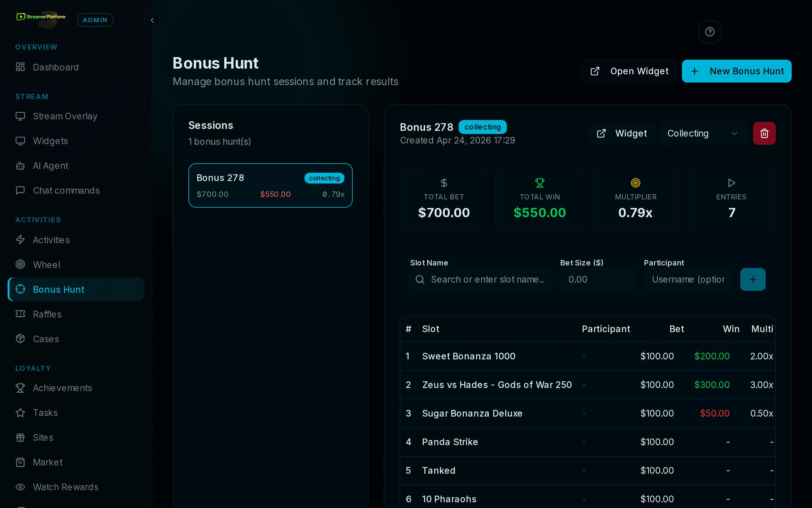This screenshot has height=508, width=812.
Task: Click the Multi column header
Action: (762, 329)
